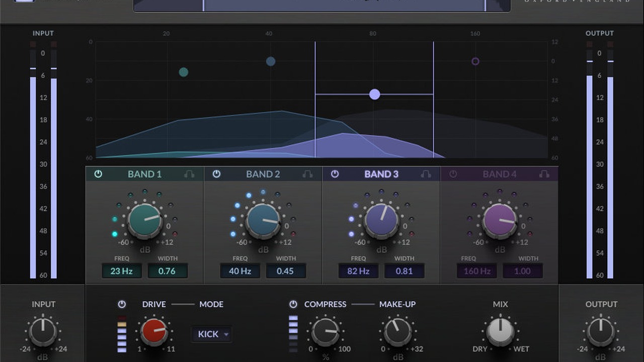Click the red Drive knob
This screenshot has height=362, width=644.
[x=154, y=332]
